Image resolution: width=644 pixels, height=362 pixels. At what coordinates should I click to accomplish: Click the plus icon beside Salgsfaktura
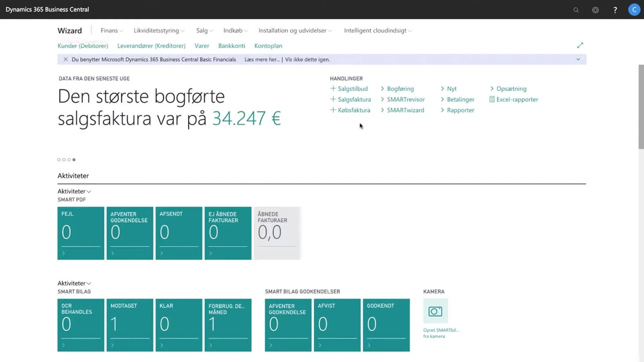pyautogui.click(x=333, y=99)
